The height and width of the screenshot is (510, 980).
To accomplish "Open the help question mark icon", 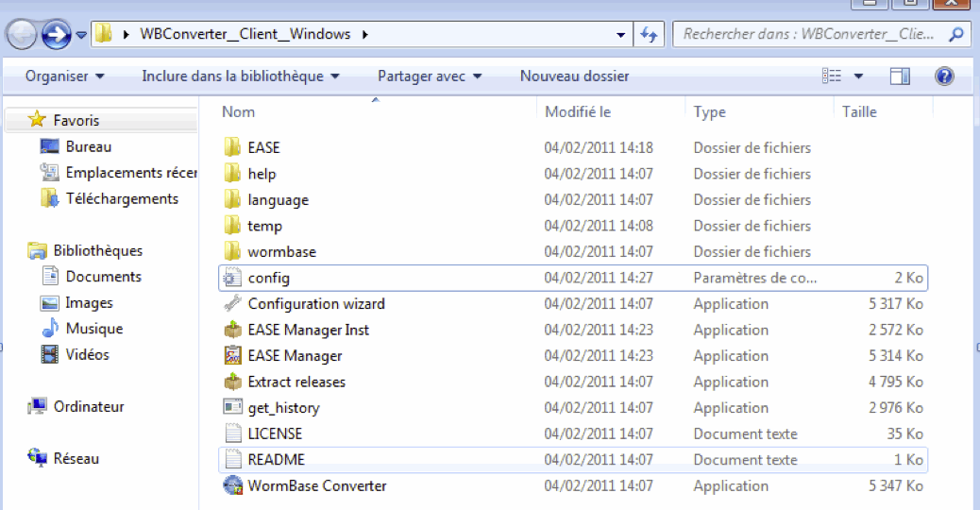I will tap(944, 76).
